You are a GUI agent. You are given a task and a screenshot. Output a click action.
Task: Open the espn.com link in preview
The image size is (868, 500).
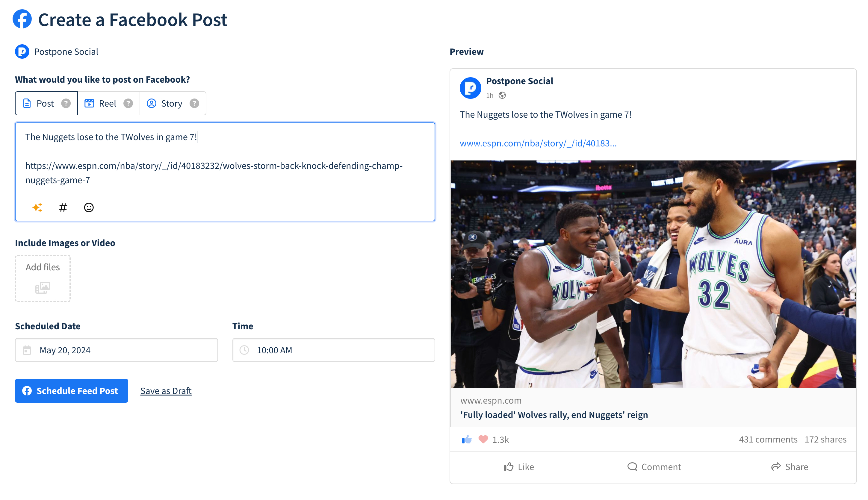tap(538, 143)
